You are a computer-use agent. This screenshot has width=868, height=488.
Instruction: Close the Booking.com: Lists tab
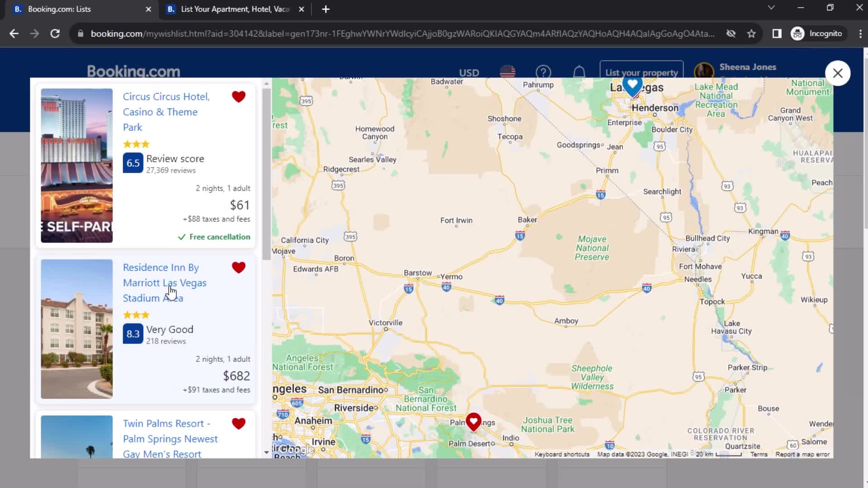pos(148,9)
